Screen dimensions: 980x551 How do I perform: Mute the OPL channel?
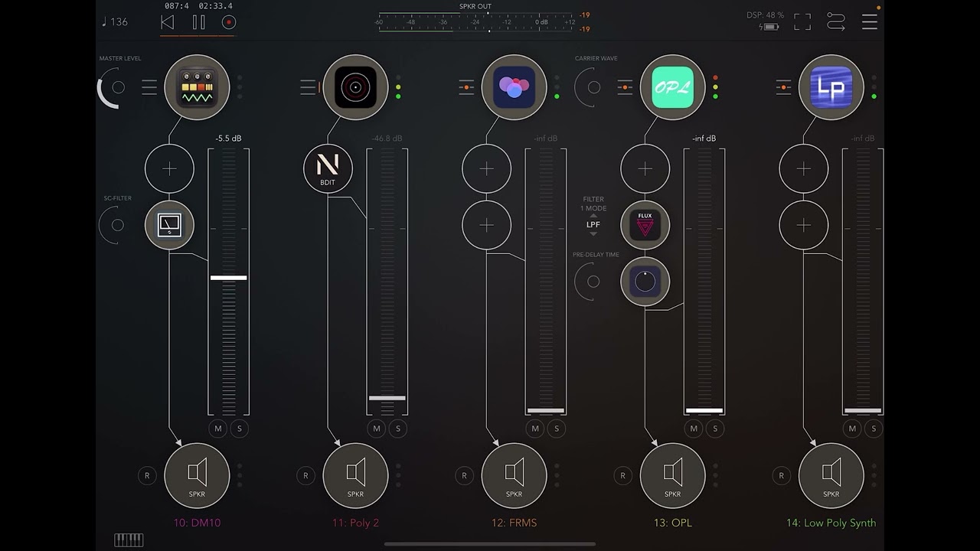point(694,429)
